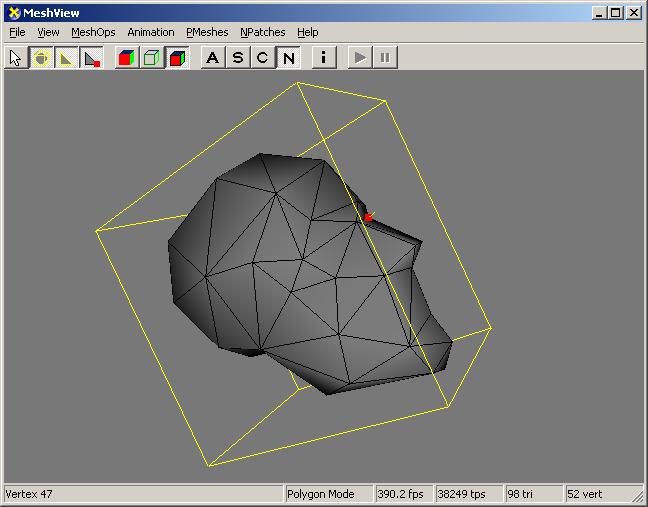Expand the PMeshes menu

tap(207, 32)
